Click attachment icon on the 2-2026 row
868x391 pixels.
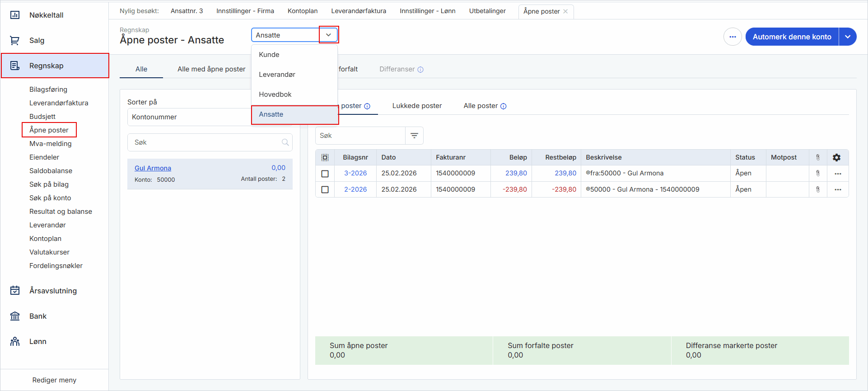pyautogui.click(x=817, y=189)
